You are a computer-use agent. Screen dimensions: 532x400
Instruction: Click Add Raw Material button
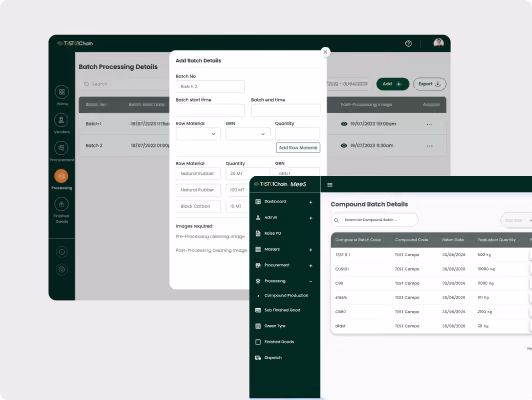(298, 148)
